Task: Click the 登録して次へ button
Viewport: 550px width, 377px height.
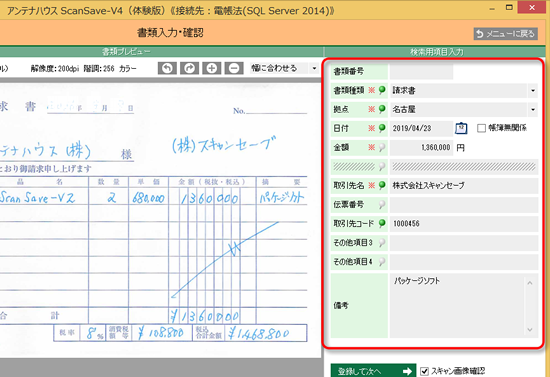Action: (373, 370)
